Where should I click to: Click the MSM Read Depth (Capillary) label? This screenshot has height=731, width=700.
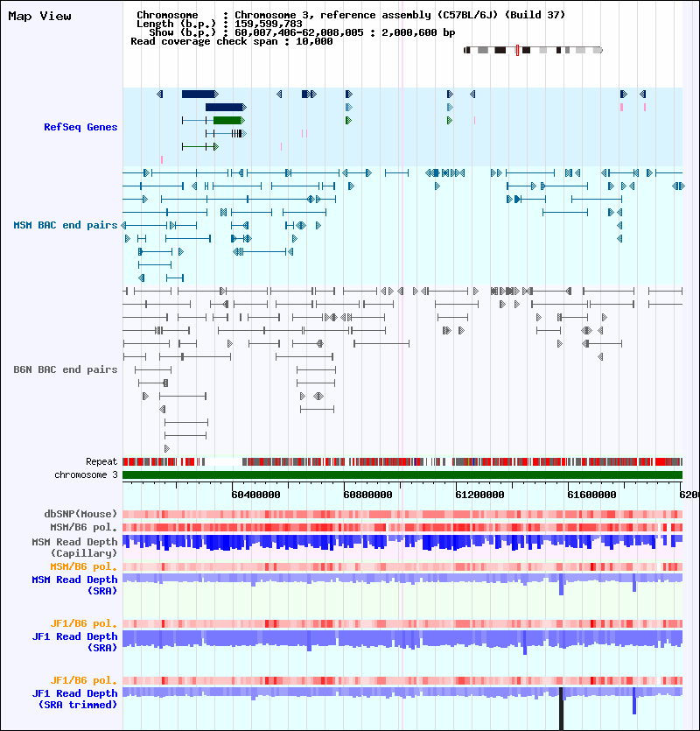tap(74, 547)
